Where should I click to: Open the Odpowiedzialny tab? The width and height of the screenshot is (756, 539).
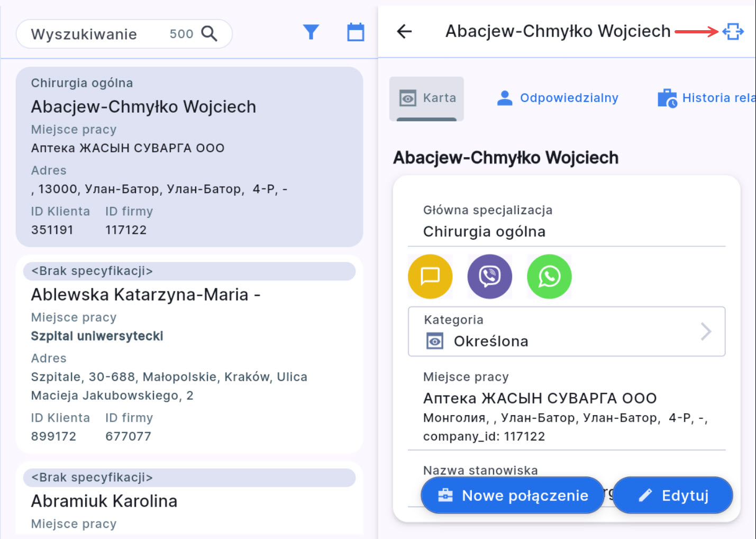tap(558, 98)
